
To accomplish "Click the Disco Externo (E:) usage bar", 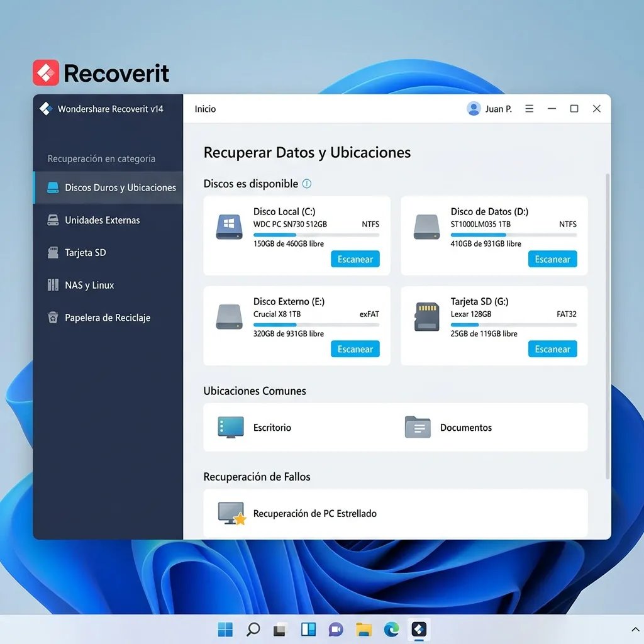I will pos(316,325).
